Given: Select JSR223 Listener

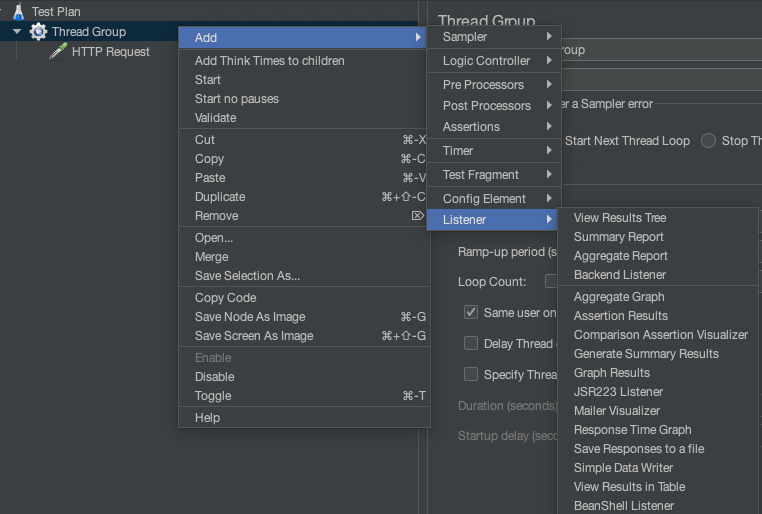Looking at the screenshot, I should 658,392.
